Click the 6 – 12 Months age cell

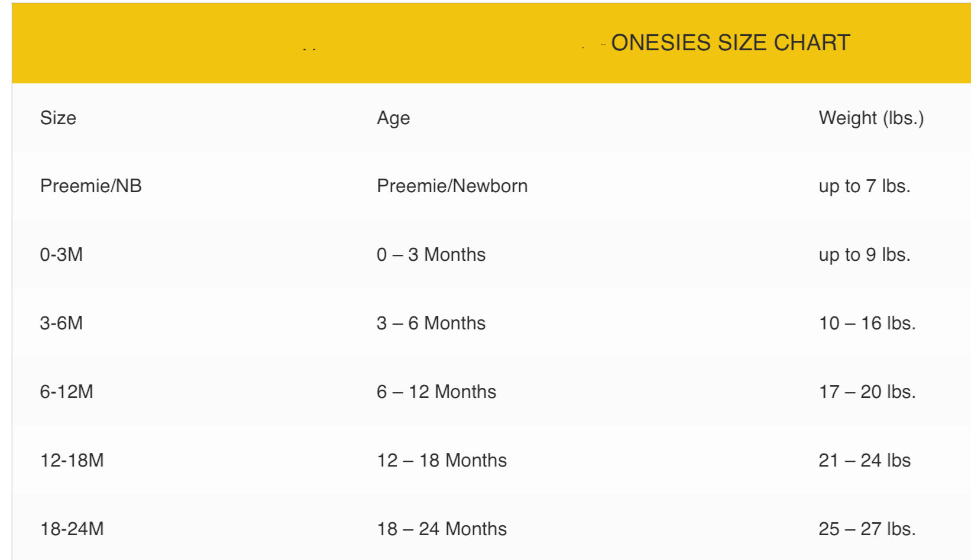pyautogui.click(x=436, y=391)
